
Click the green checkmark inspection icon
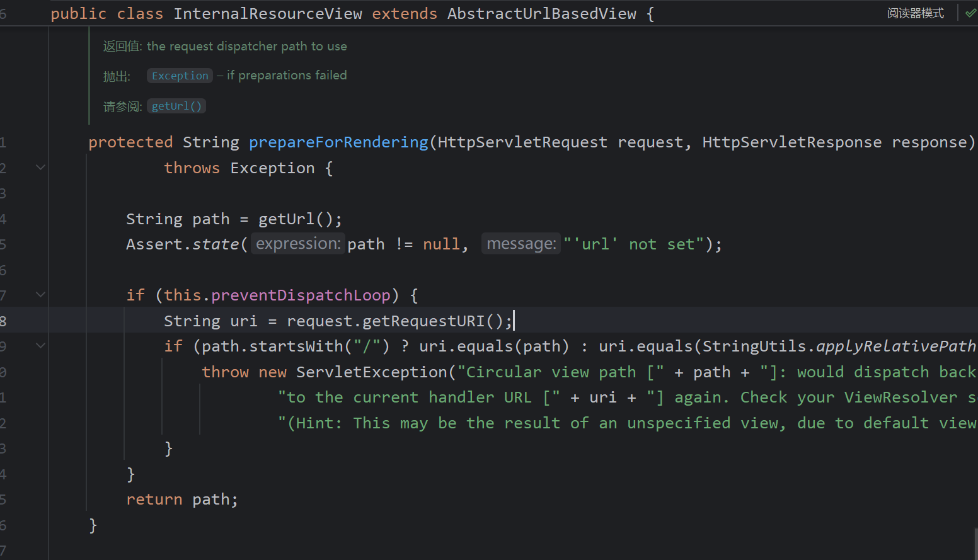point(970,13)
